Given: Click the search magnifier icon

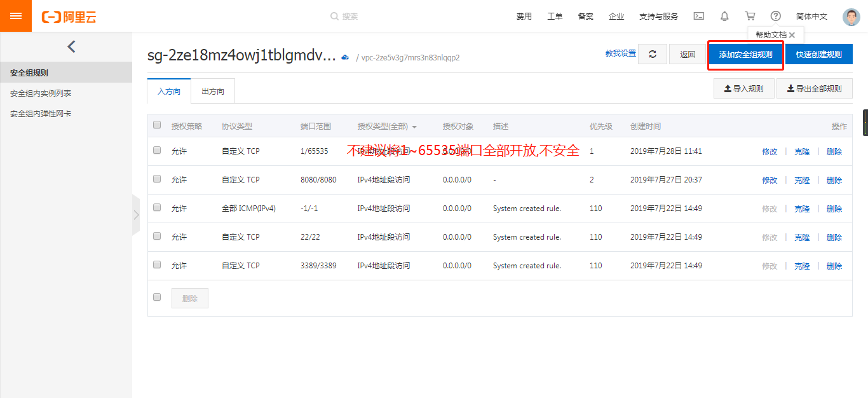Looking at the screenshot, I should 334,17.
